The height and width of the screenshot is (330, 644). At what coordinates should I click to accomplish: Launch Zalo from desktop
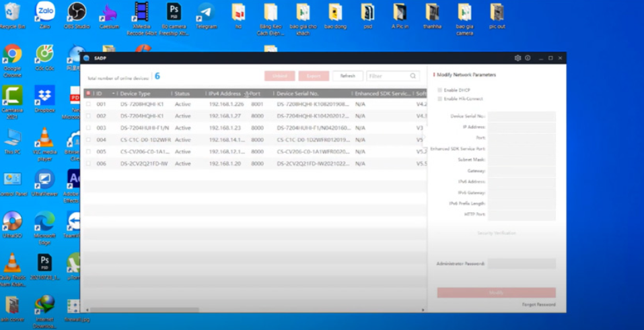45,12
